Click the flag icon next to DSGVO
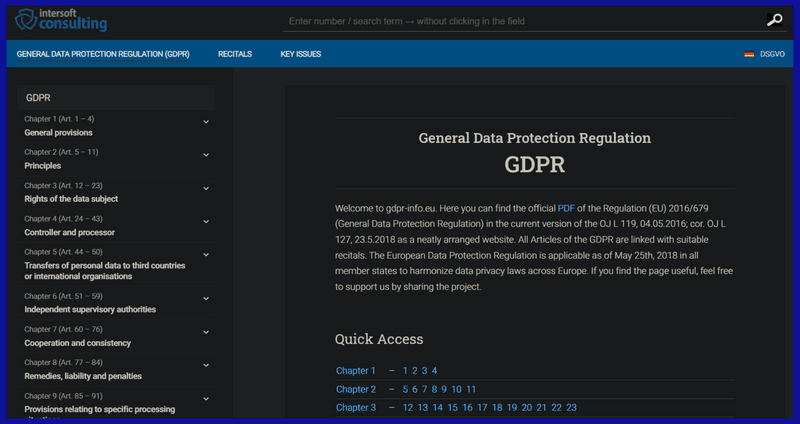 pyautogui.click(x=749, y=54)
